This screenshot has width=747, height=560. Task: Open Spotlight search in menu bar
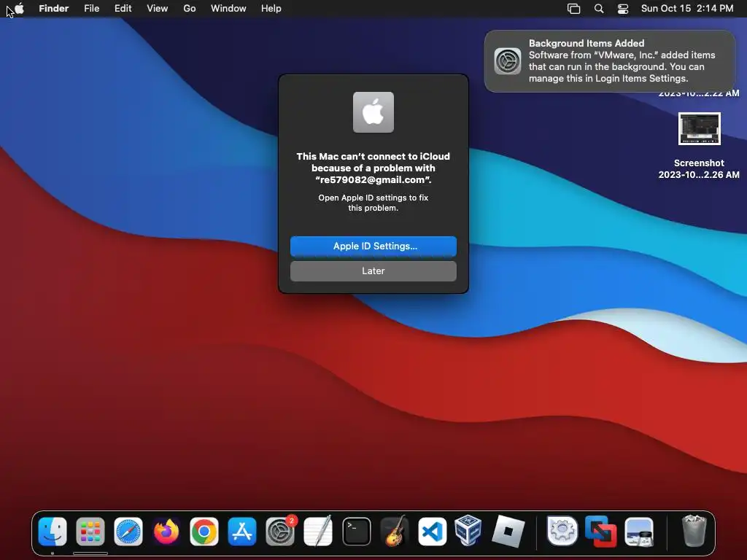(x=599, y=9)
